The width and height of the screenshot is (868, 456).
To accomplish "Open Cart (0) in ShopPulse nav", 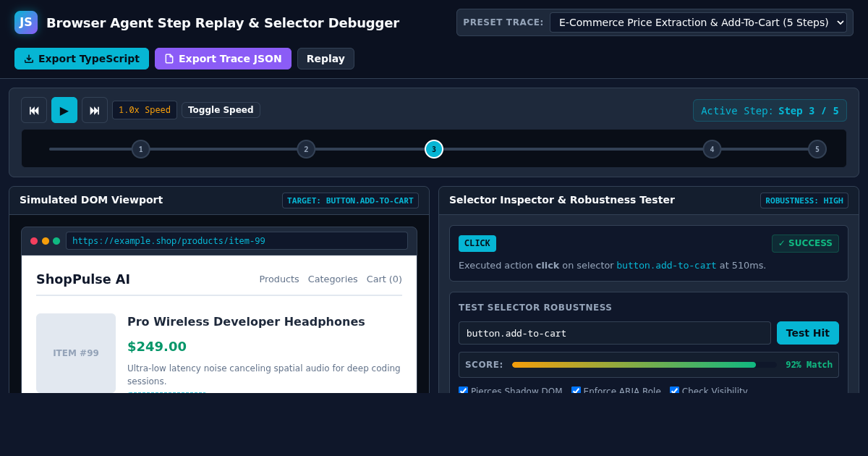I will click(384, 279).
